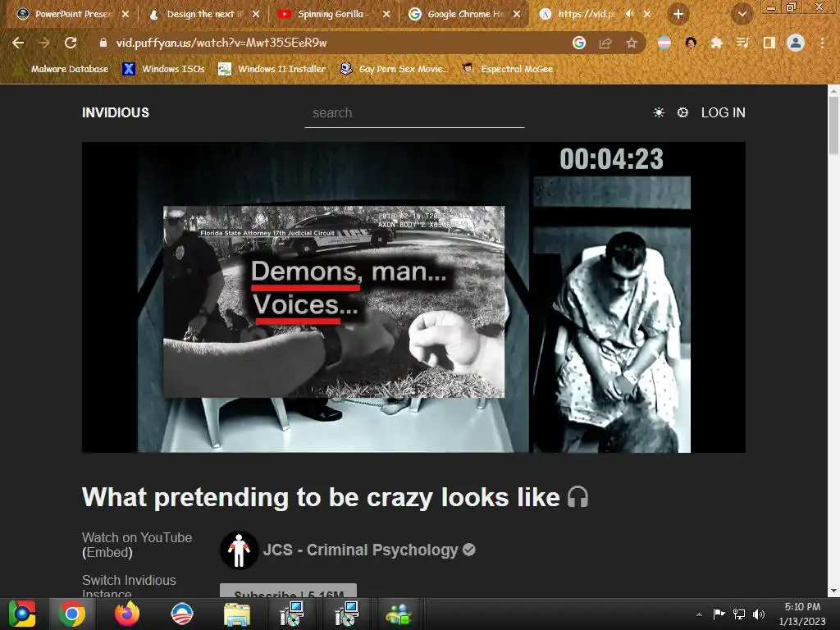
Task: Open the Chrome profile avatar
Action: point(796,43)
